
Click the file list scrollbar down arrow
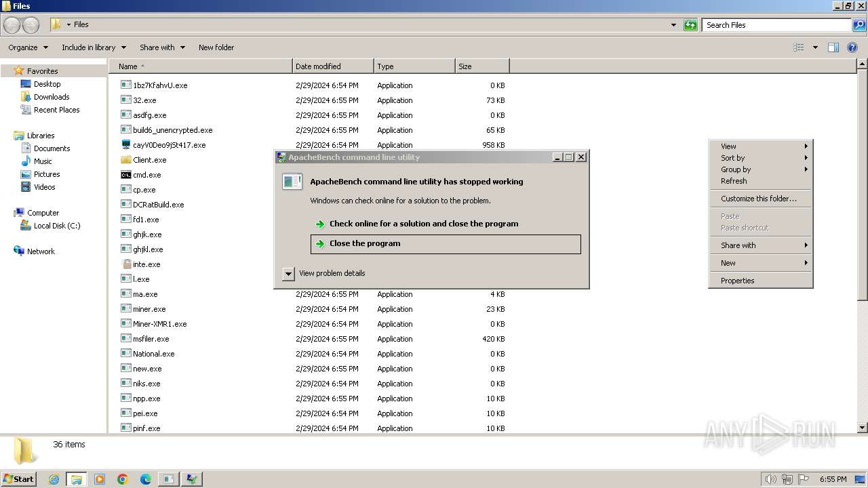point(863,428)
